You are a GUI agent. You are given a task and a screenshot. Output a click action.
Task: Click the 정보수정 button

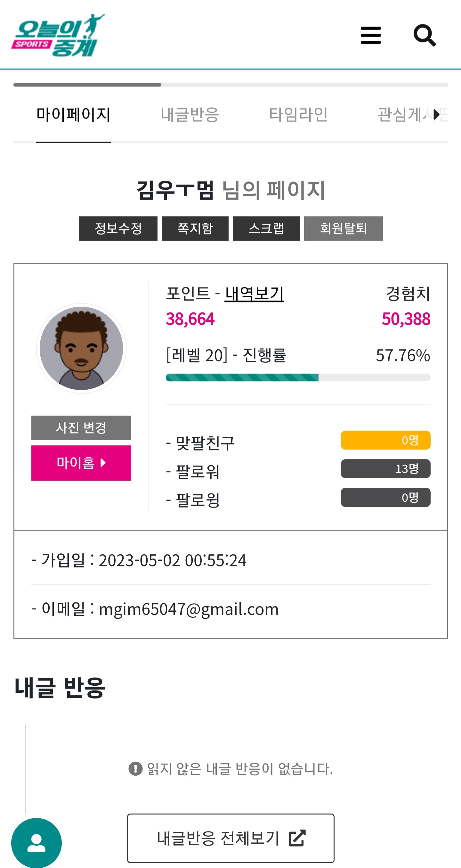tap(118, 228)
